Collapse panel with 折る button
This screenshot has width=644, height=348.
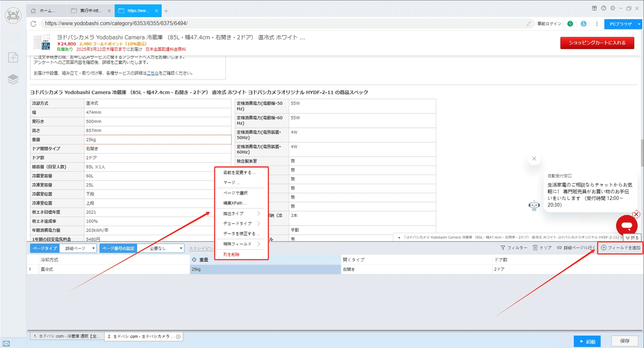pyautogui.click(x=632, y=237)
